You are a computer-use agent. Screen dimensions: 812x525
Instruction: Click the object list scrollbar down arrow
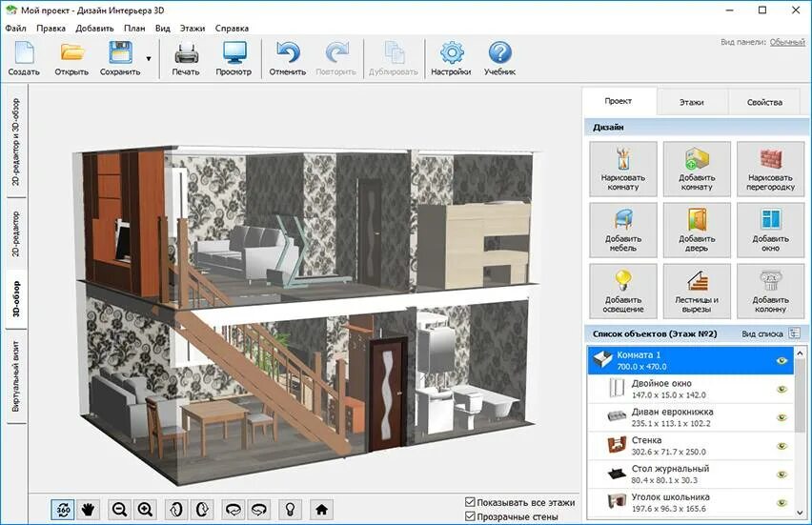coord(801,513)
